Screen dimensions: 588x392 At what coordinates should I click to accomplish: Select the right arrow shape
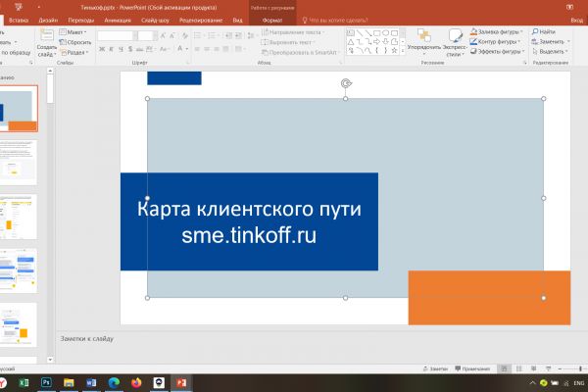377,41
